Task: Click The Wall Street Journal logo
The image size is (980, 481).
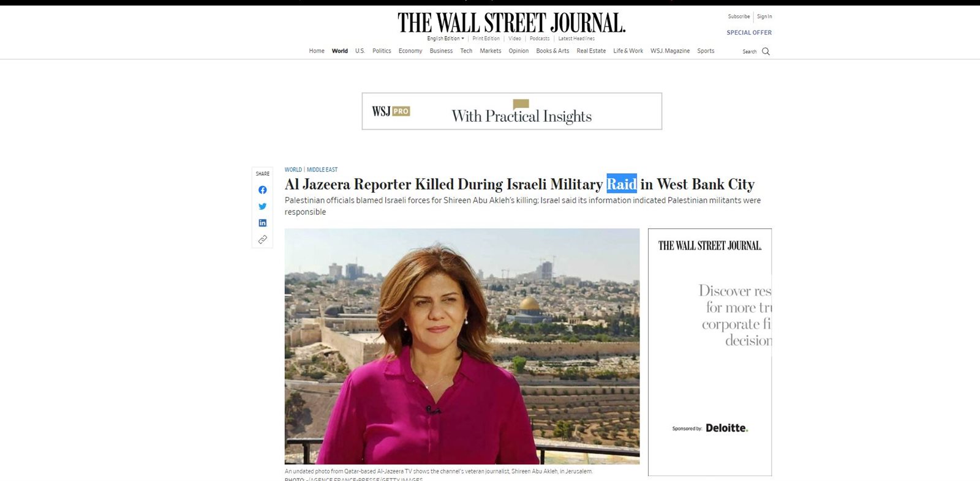Action: tap(511, 23)
